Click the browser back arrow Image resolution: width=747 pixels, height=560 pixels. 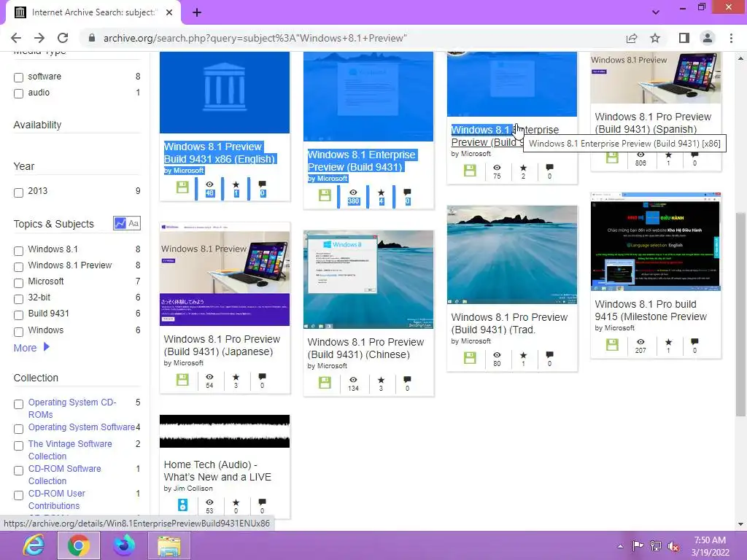pos(16,38)
